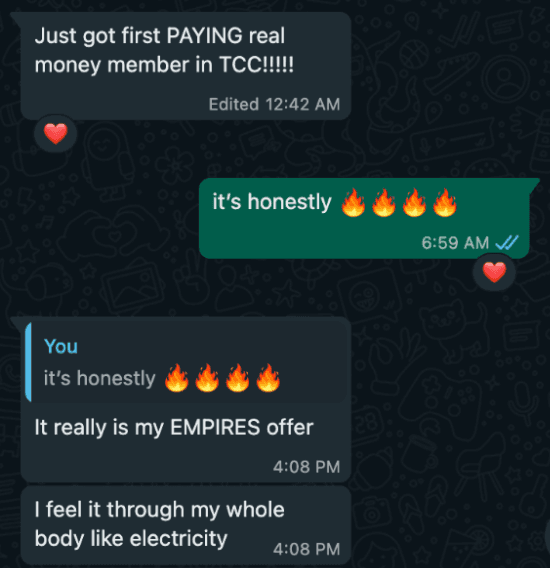This screenshot has height=568, width=550.
Task: Click the heart reaction under the TCC message
Action: click(x=55, y=133)
